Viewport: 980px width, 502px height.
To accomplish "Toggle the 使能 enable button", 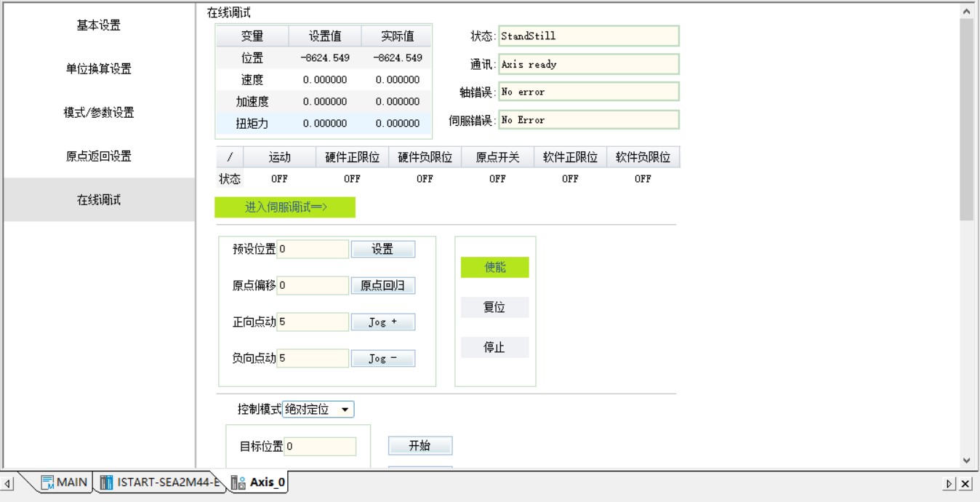I will pyautogui.click(x=494, y=267).
